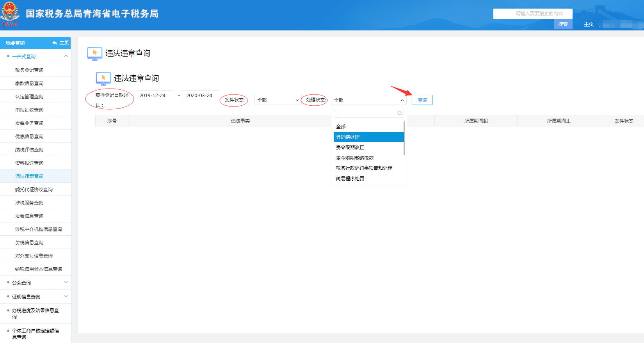Click the 搜索 button in header
This screenshot has height=343, width=644.
click(x=563, y=24)
